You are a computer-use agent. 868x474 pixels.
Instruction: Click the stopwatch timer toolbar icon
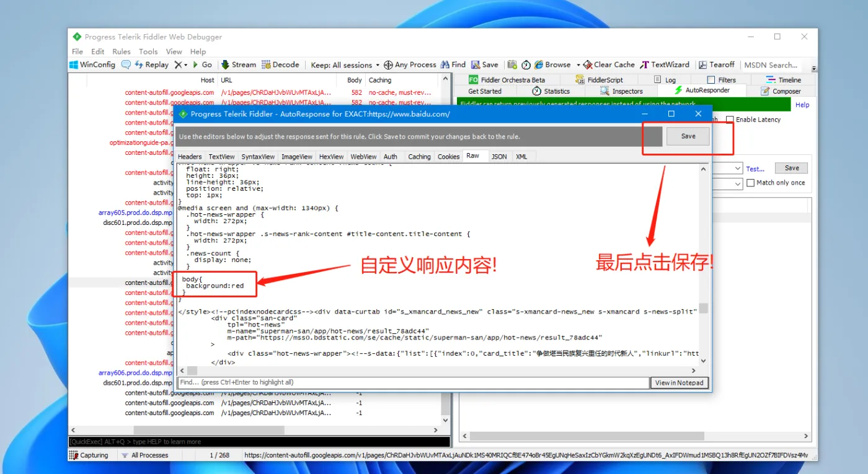526,64
